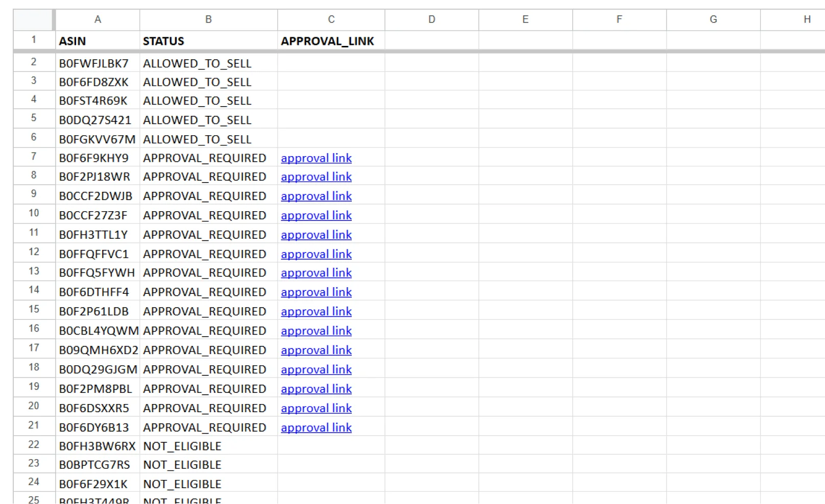Select column F header
This screenshot has width=825, height=504.
(619, 20)
